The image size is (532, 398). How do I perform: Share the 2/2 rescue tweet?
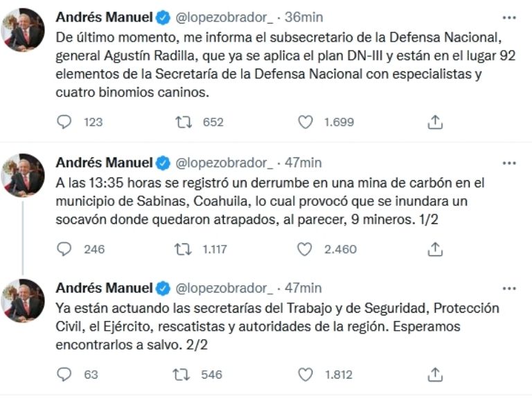coord(435,375)
